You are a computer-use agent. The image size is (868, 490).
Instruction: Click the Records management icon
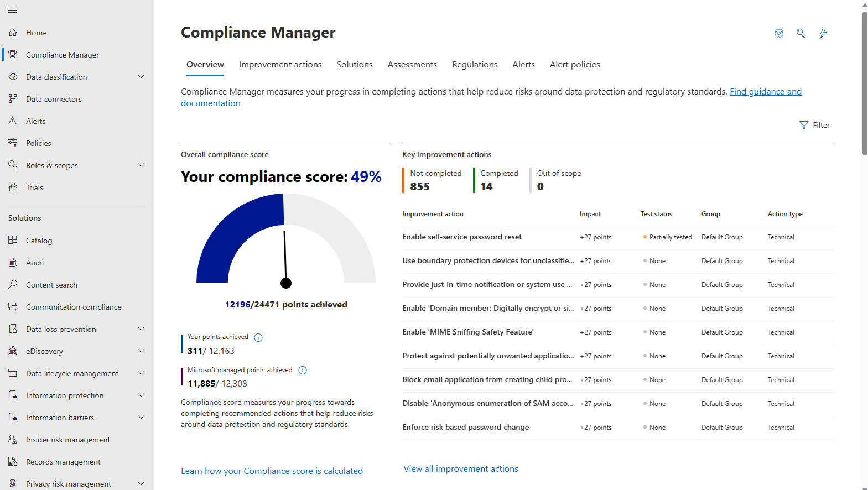click(x=13, y=461)
